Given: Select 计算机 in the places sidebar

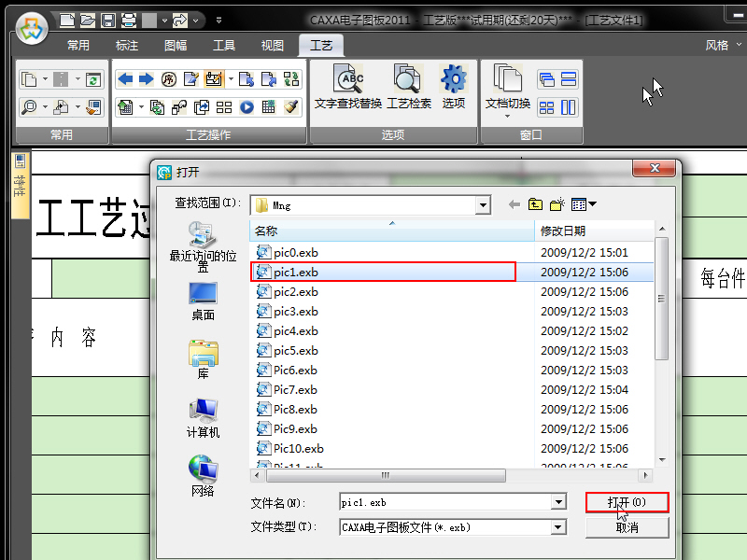Looking at the screenshot, I should [x=203, y=419].
